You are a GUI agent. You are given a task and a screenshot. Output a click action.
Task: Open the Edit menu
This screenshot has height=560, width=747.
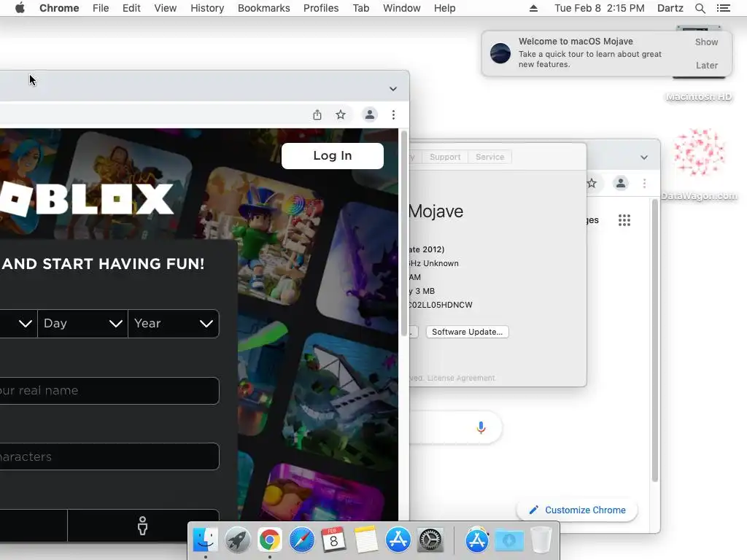point(131,8)
